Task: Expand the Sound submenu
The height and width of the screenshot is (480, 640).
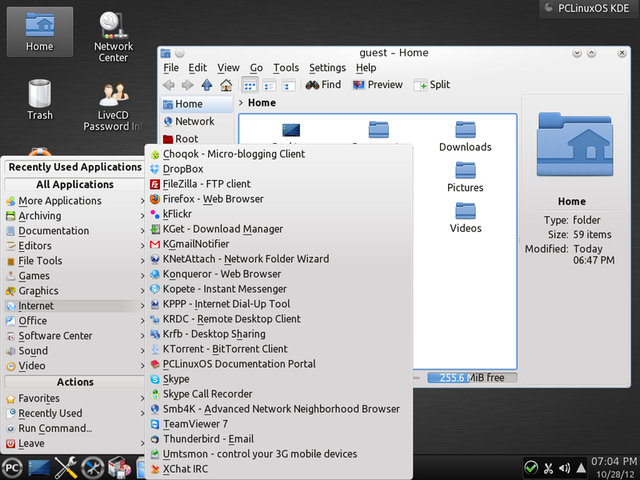Action: tap(75, 351)
